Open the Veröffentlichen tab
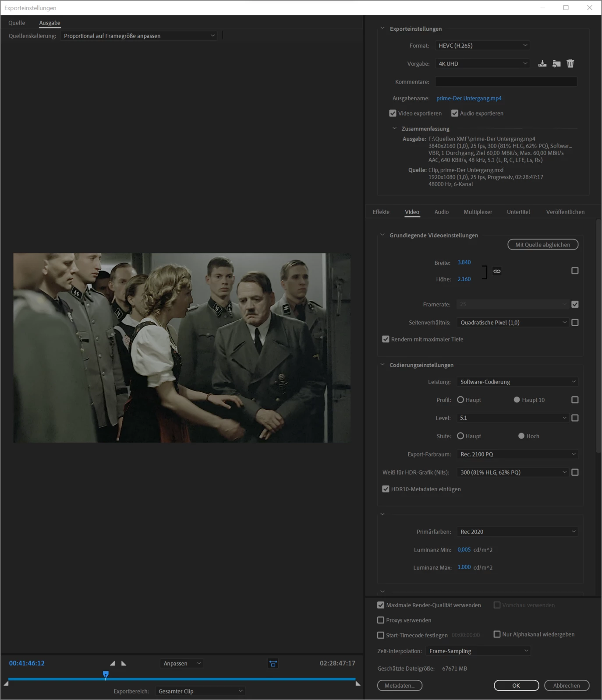Viewport: 602px width, 700px height. click(x=565, y=212)
